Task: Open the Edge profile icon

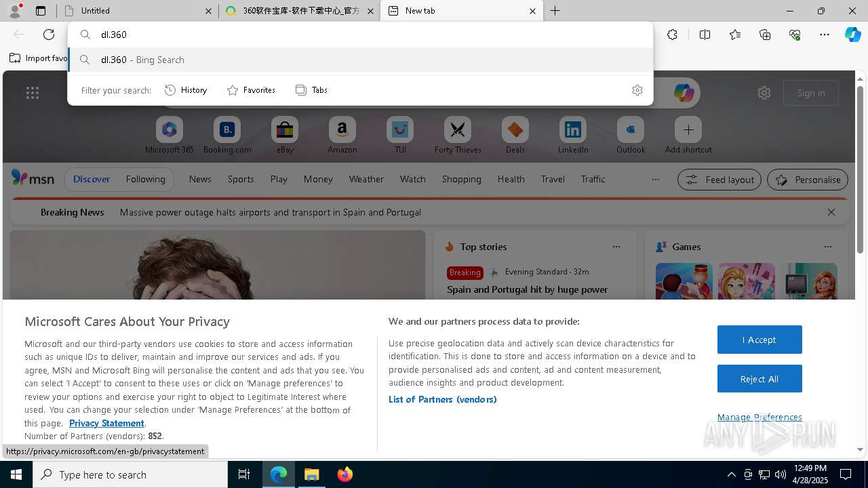Action: tap(15, 11)
